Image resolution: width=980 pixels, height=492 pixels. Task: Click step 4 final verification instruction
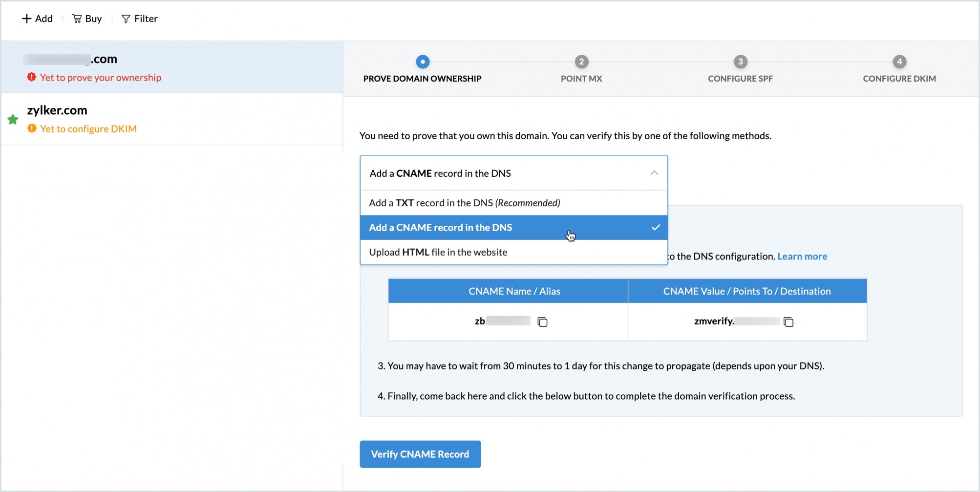[586, 396]
